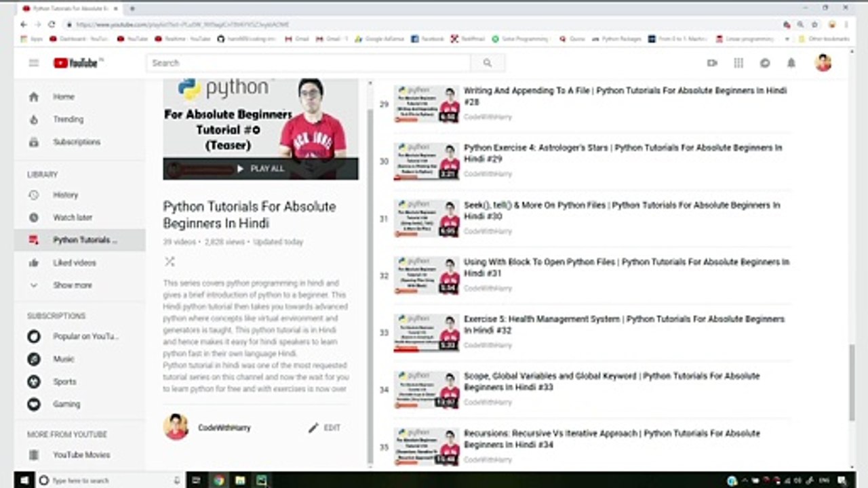The width and height of the screenshot is (868, 488).
Task: Click the browser address bar
Action: (420, 24)
